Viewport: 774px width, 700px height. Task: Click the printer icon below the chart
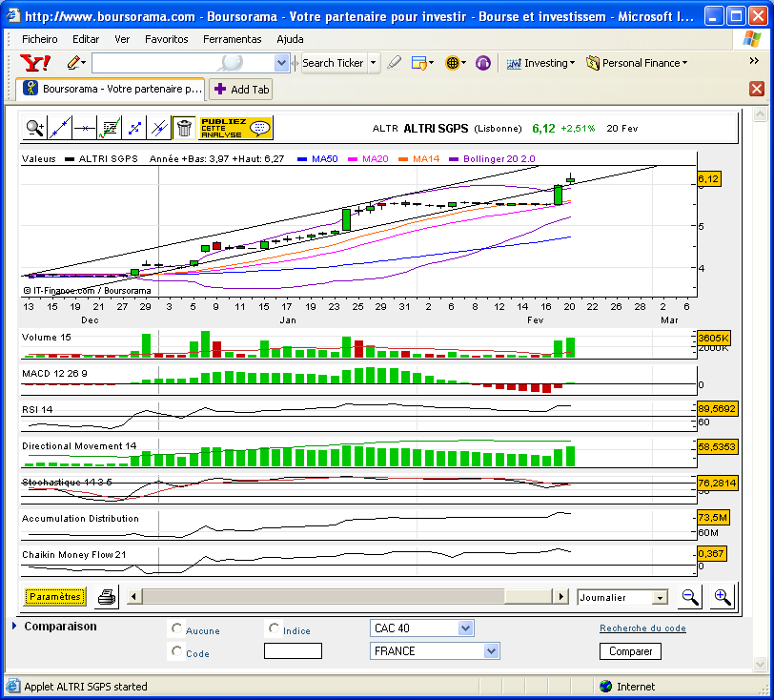point(107,597)
